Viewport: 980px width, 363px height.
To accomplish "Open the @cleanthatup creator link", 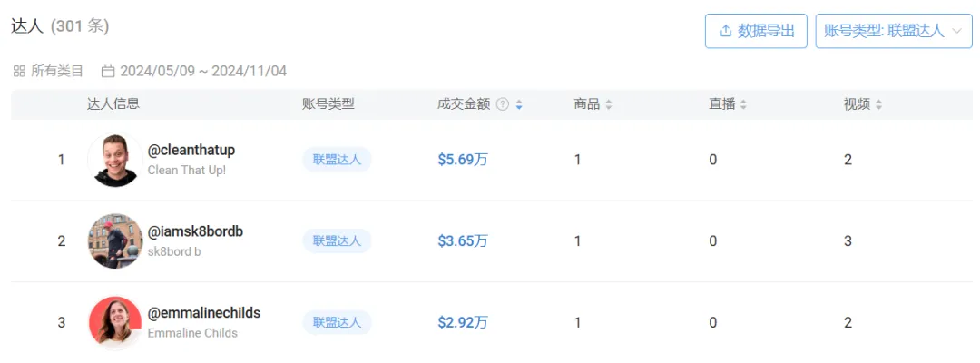I will click(191, 150).
